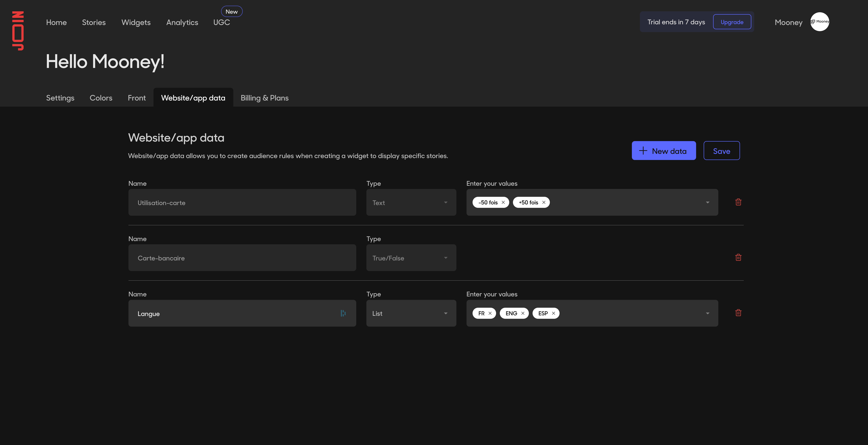Viewport: 868px width, 445px height.
Task: Remove the FR value chip
Action: (x=490, y=313)
